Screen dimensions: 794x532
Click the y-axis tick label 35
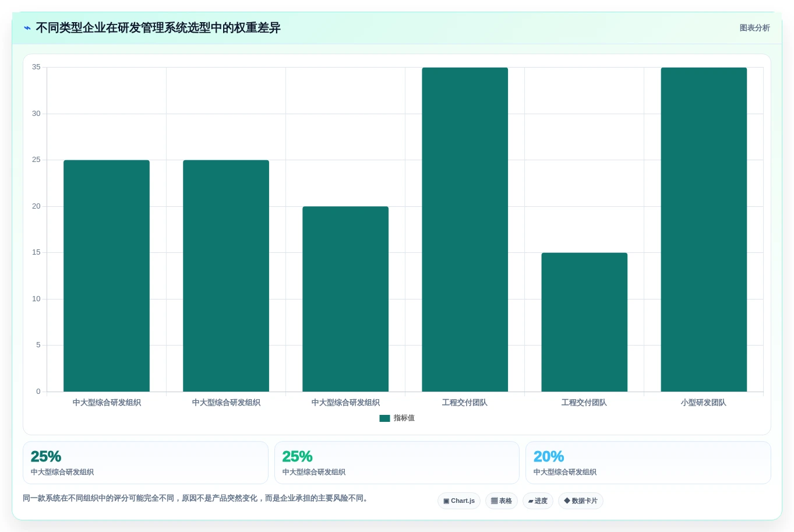(36, 67)
